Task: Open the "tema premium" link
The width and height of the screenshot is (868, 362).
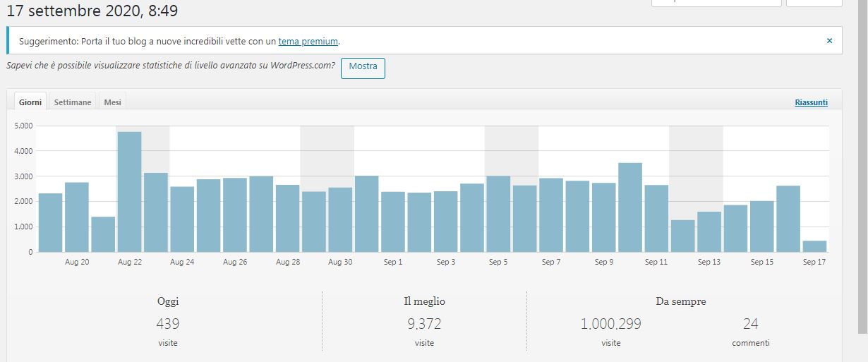Action: 308,42
